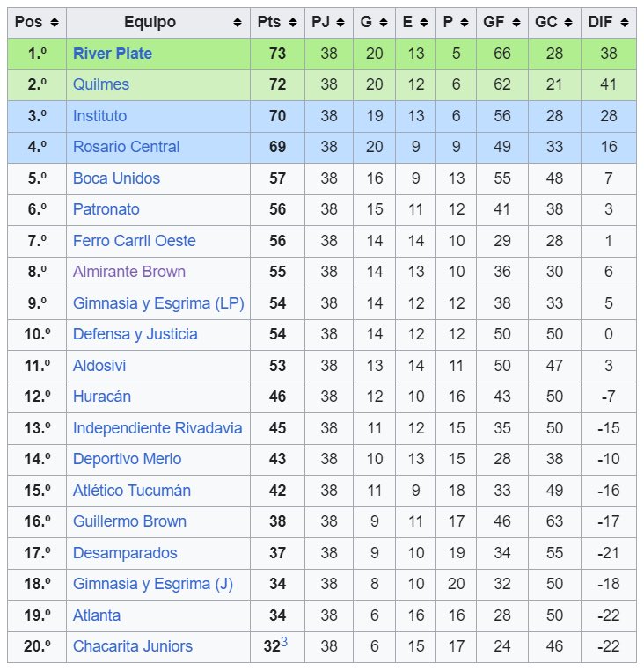644x670 pixels.
Task: Click the Pts column sort arrows
Action: [x=293, y=23]
